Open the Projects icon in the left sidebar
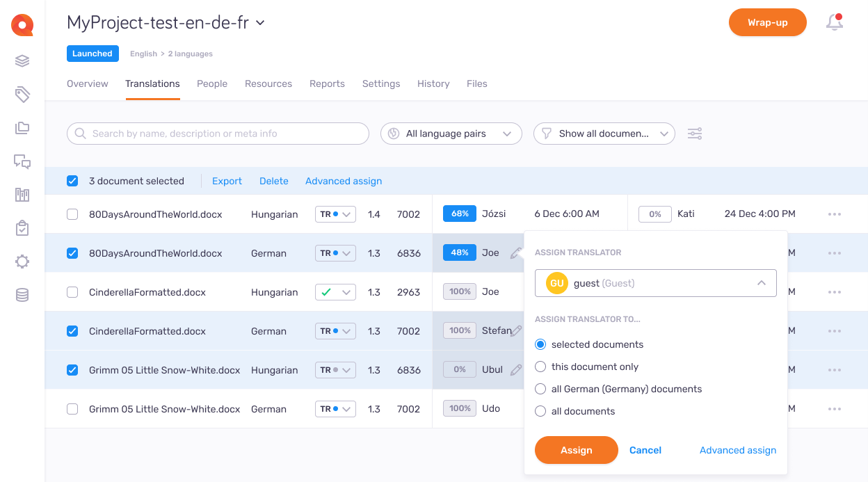The height and width of the screenshot is (482, 868). 22,61
